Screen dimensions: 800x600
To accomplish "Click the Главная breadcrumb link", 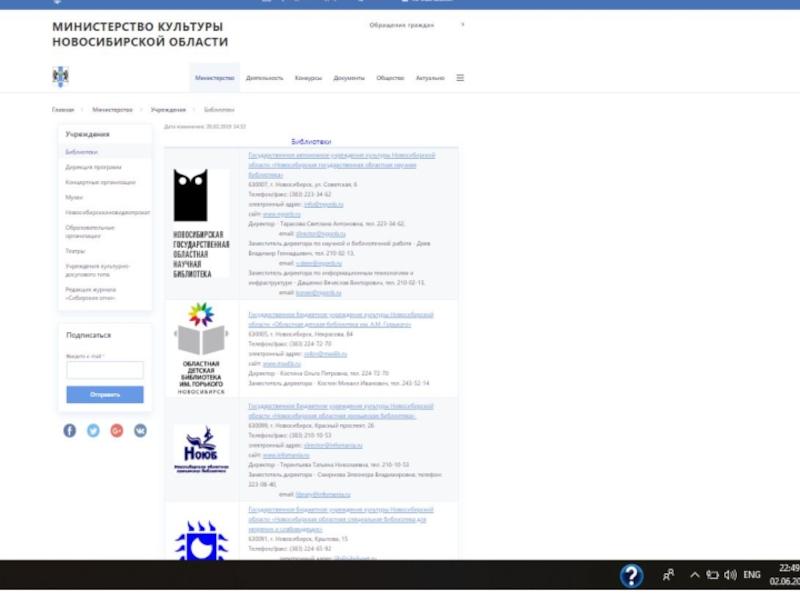I will (x=63, y=109).
